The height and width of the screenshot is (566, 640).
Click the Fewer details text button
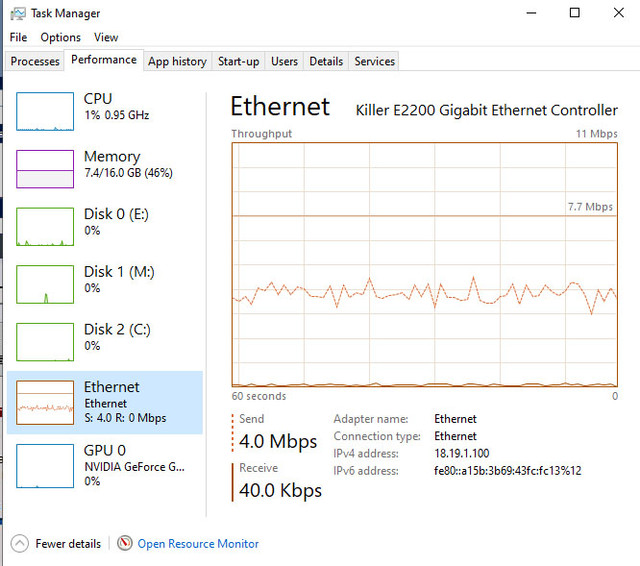[x=68, y=544]
